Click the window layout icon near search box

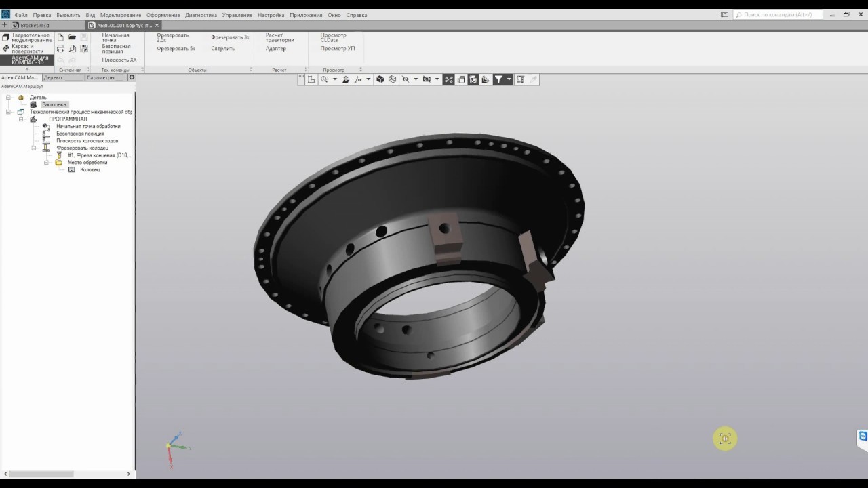point(724,14)
